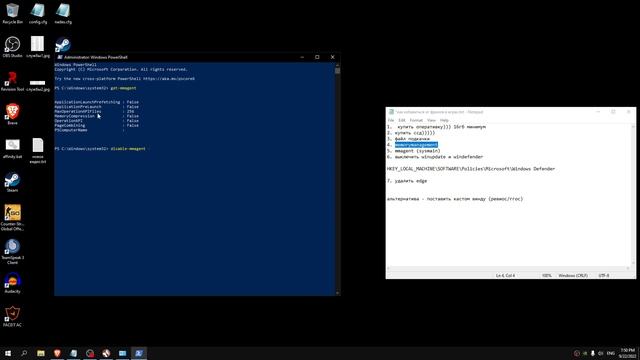This screenshot has height=360, width=640.
Task: Click the PowerShell vertical scrollbar thumb
Action: (x=337, y=70)
